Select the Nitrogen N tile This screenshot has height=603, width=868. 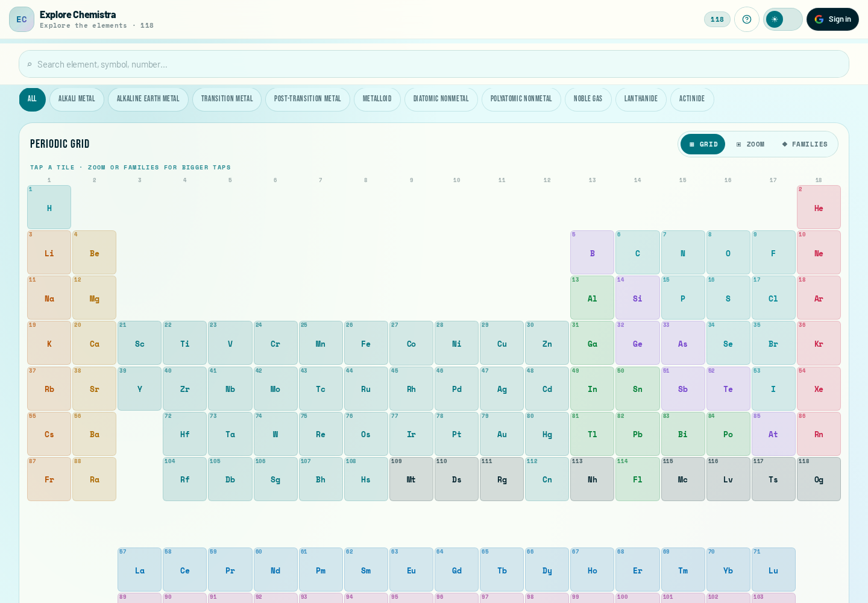683,253
